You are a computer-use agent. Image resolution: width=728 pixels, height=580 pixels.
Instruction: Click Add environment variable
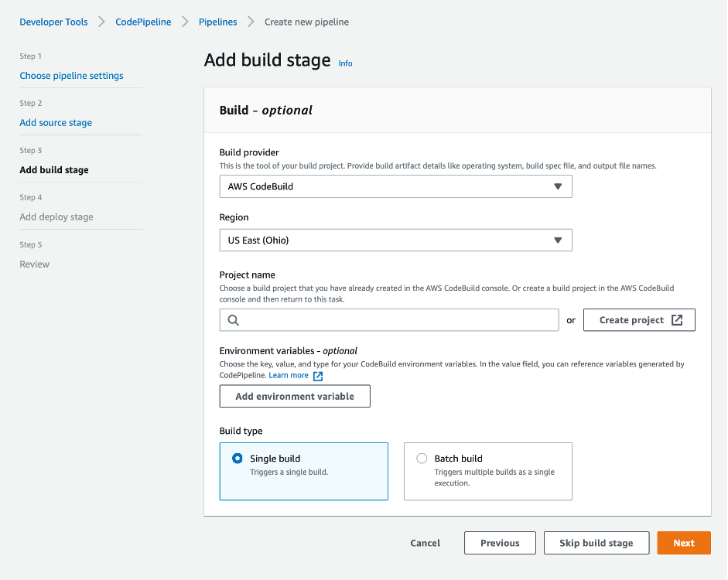click(294, 395)
